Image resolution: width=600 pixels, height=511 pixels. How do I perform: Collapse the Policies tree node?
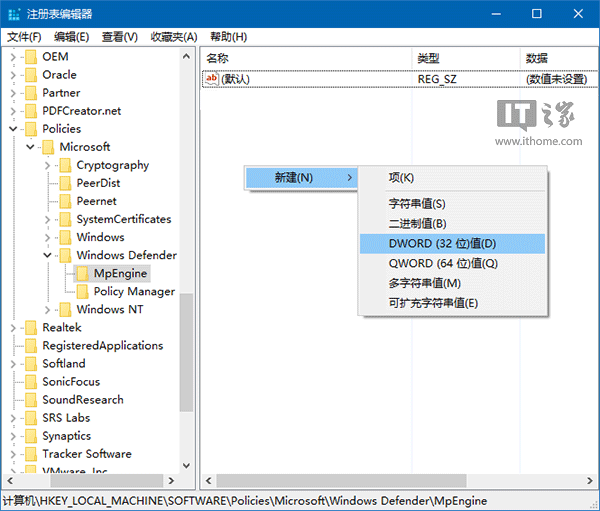coord(13,129)
